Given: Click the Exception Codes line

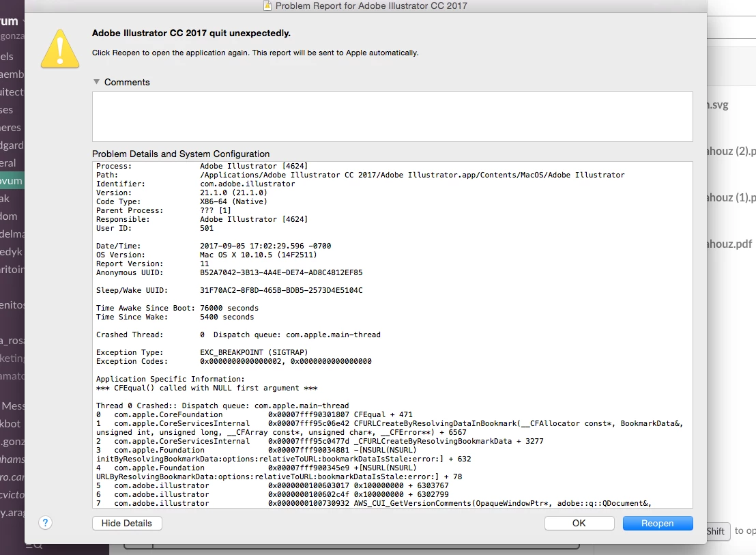Looking at the screenshot, I should point(234,361).
